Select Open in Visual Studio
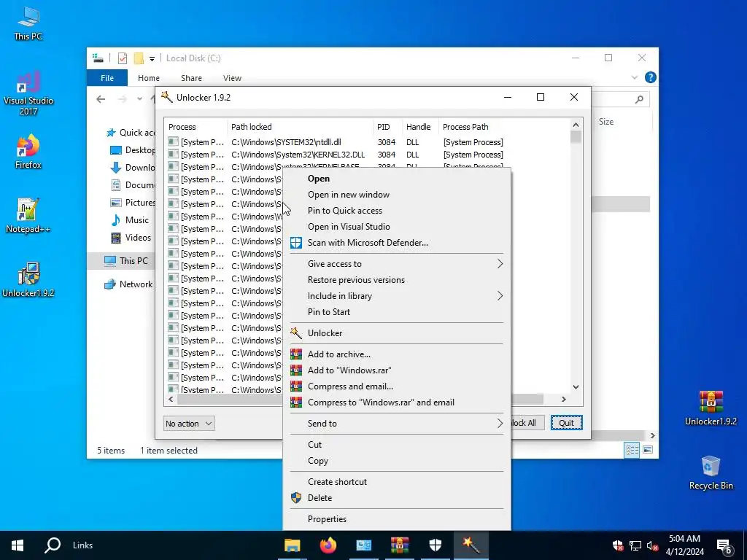The height and width of the screenshot is (560, 747). (397, 227)
